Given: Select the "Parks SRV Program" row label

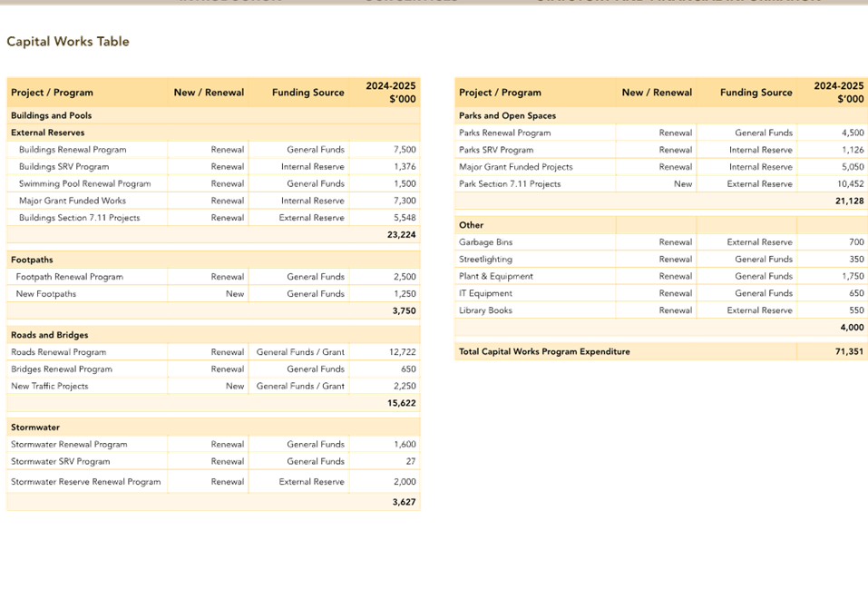Looking at the screenshot, I should click(496, 150).
